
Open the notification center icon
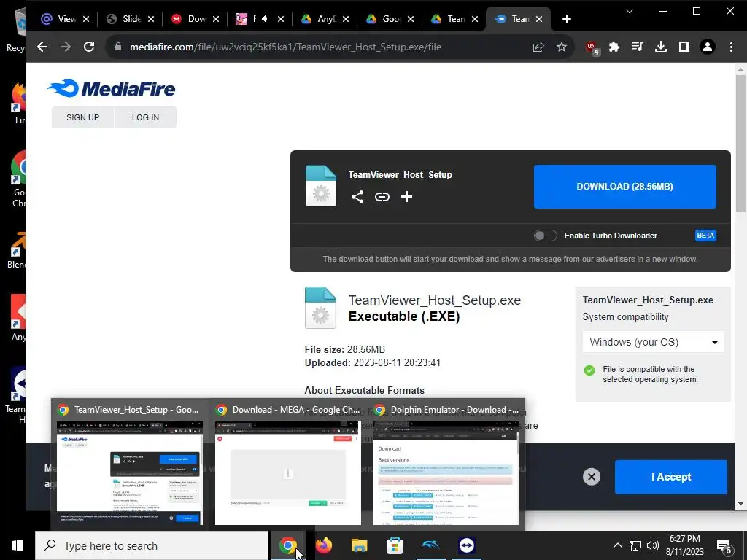click(724, 546)
